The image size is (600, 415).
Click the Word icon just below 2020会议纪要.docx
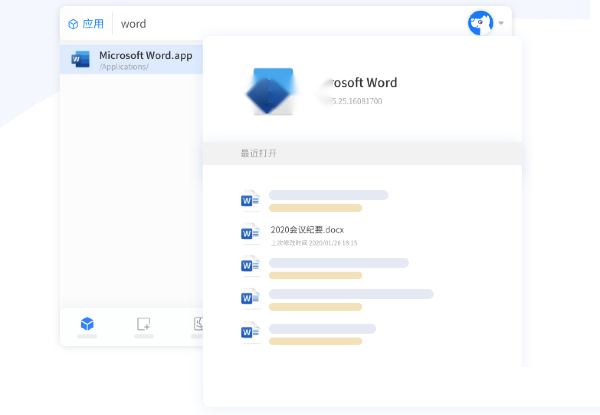(x=250, y=266)
